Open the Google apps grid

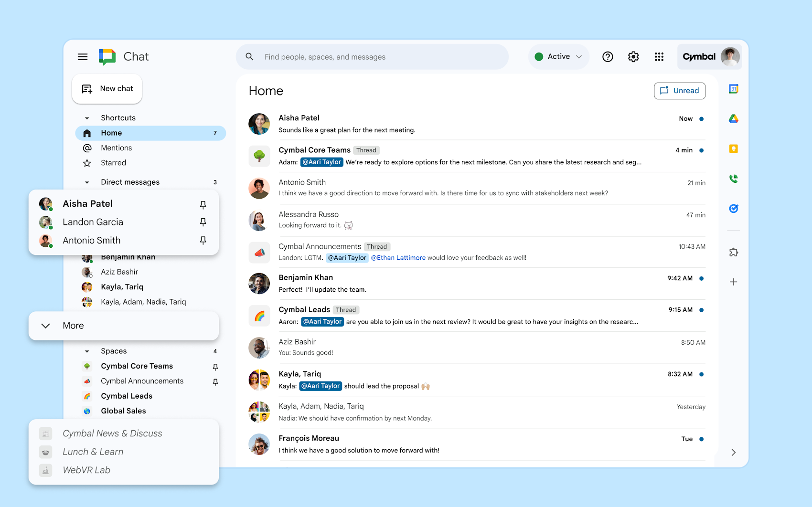tap(659, 57)
